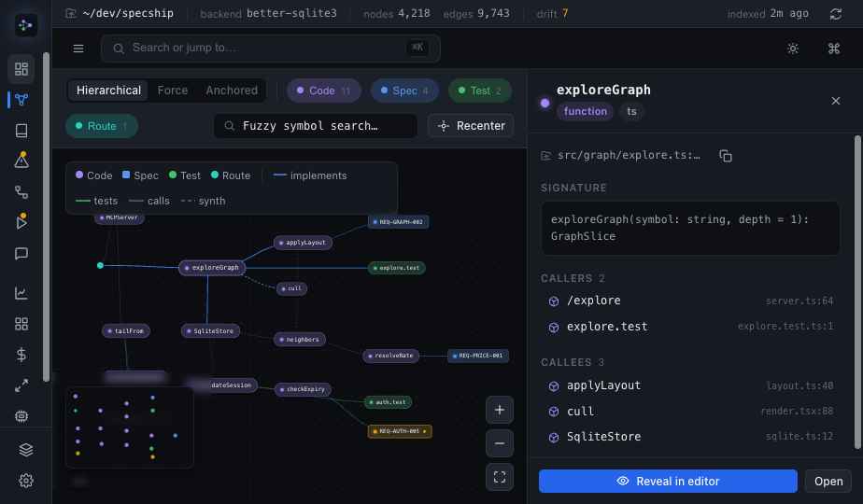Select the active graph explorer sidebar icon
This screenshot has height=504, width=863.
21,100
